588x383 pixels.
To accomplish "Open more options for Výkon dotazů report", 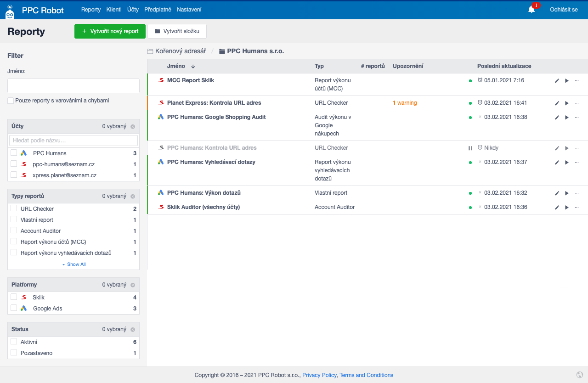I will click(577, 193).
